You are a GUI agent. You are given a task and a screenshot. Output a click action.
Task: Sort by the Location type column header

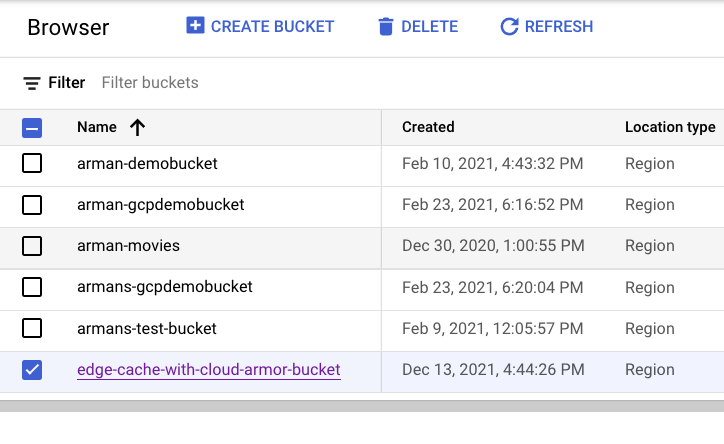point(669,127)
